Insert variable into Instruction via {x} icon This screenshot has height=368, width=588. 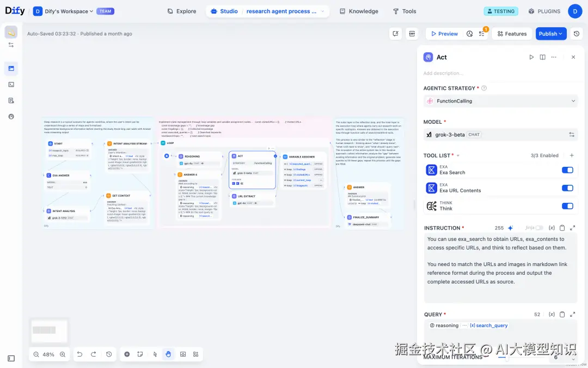552,228
